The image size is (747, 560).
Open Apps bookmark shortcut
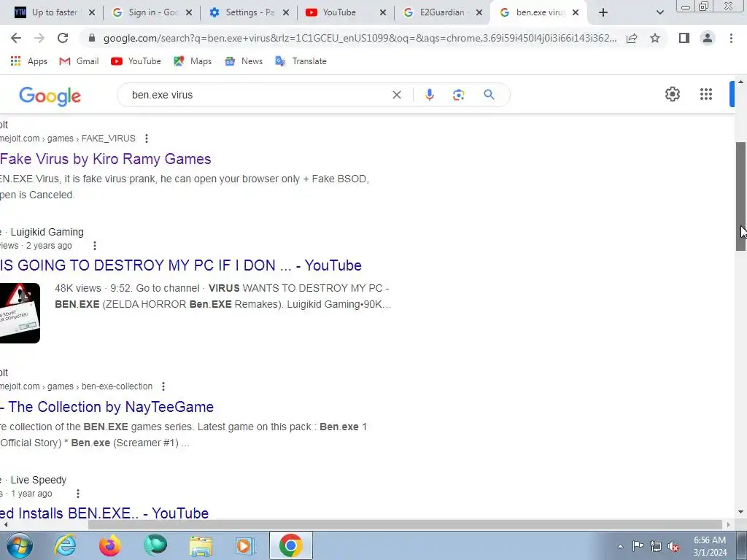[x=28, y=61]
